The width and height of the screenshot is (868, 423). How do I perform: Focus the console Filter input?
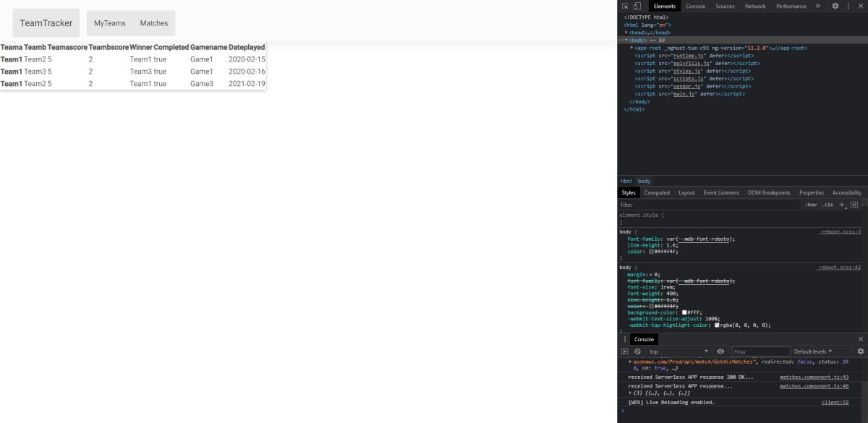759,351
